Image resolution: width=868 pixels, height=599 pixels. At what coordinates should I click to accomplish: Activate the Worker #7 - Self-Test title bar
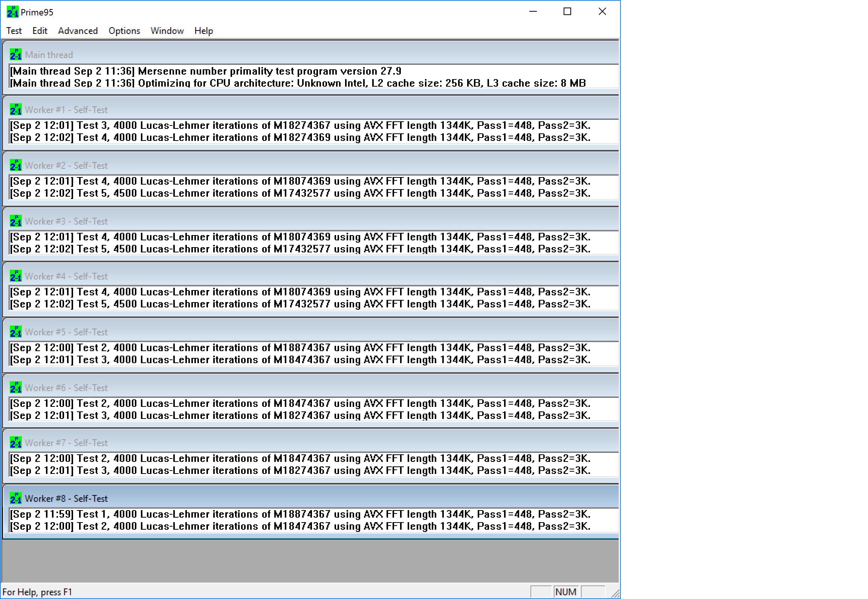pyautogui.click(x=310, y=441)
